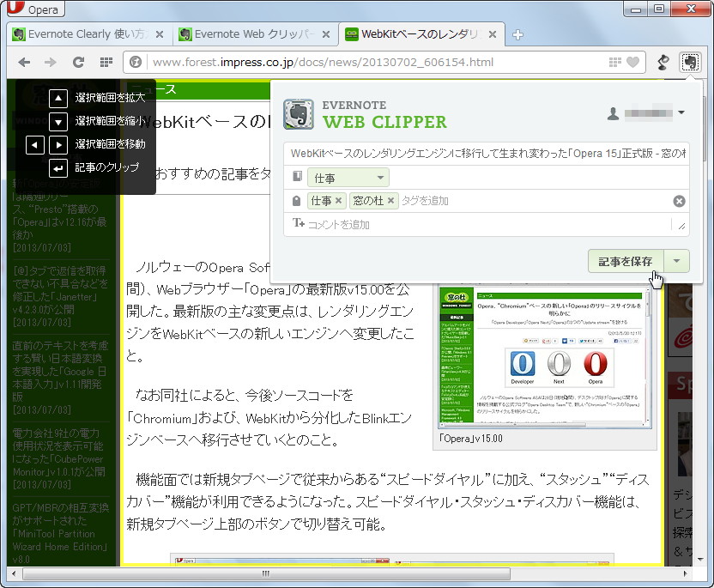Open the Opera menu
This screenshot has width=714, height=588.
[34, 9]
